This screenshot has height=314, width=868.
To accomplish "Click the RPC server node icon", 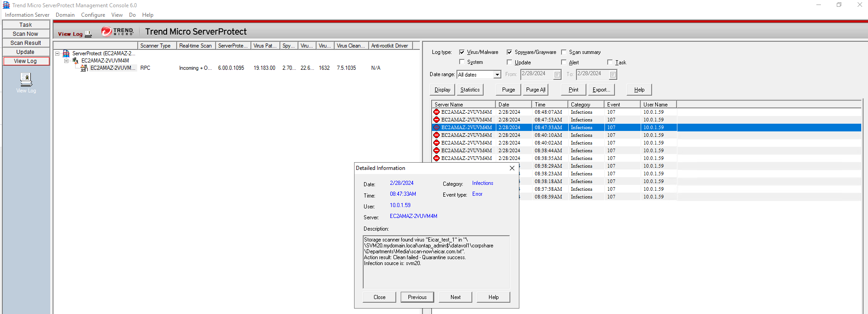I will point(84,68).
